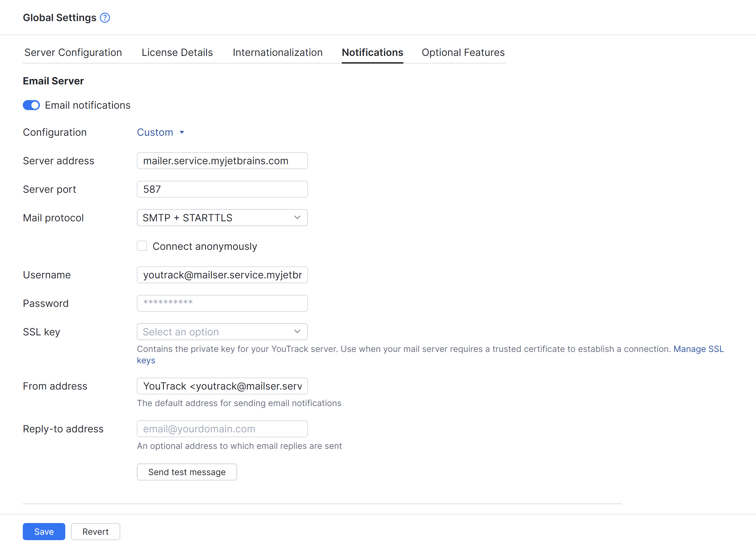756x545 pixels.
Task: Revert the unsaved changes
Action: (95, 531)
